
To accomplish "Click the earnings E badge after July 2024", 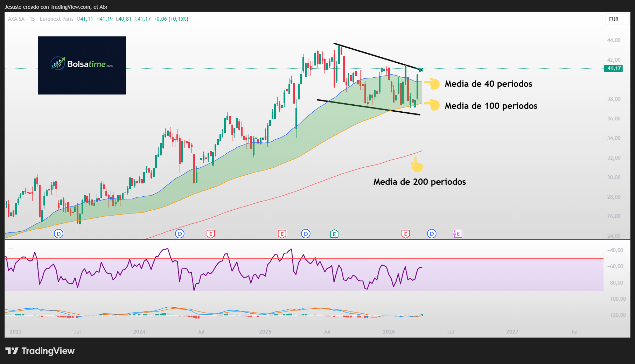I will tap(211, 234).
